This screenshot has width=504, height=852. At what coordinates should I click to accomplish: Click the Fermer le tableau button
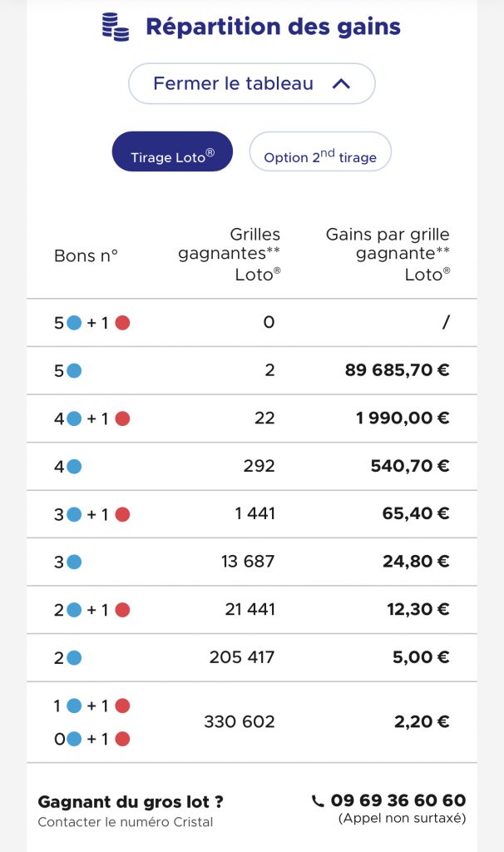pyautogui.click(x=252, y=84)
